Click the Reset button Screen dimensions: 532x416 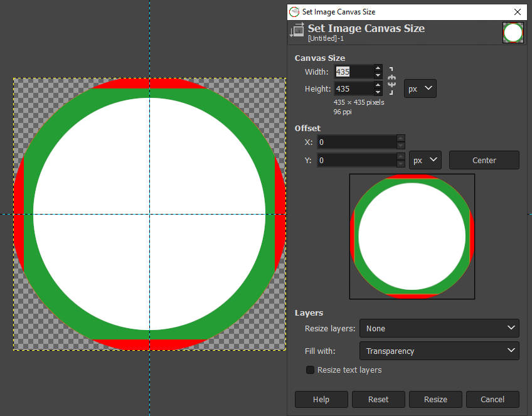378,399
